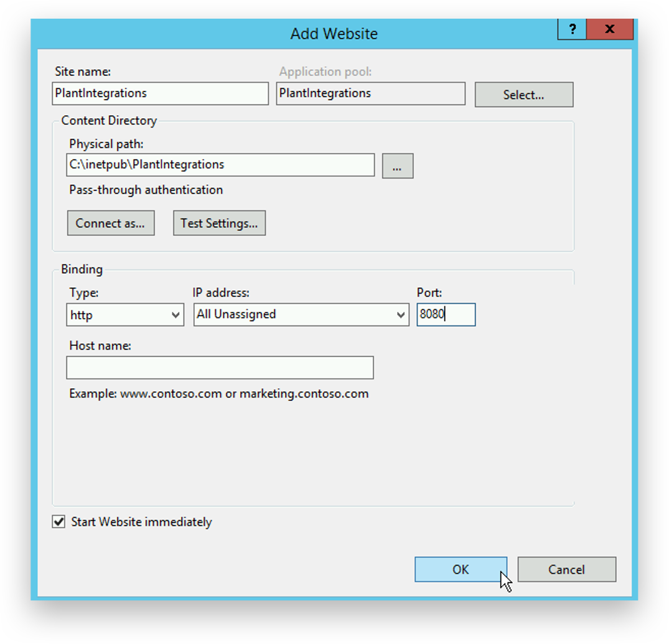Select the Port number field
This screenshot has height=644, width=669.
coord(446,315)
